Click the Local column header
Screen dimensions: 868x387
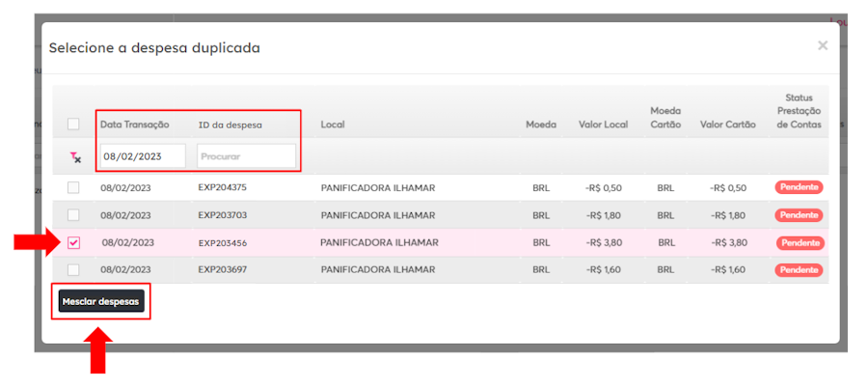pyautogui.click(x=333, y=124)
